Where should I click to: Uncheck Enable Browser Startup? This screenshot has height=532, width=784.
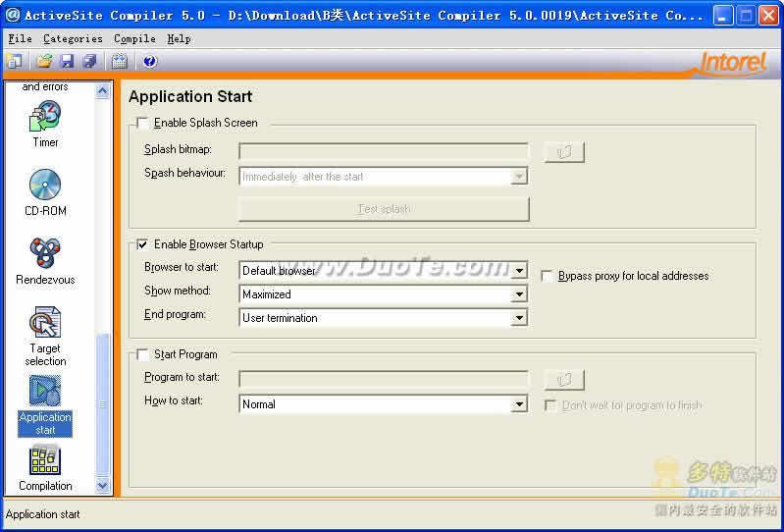pos(142,244)
